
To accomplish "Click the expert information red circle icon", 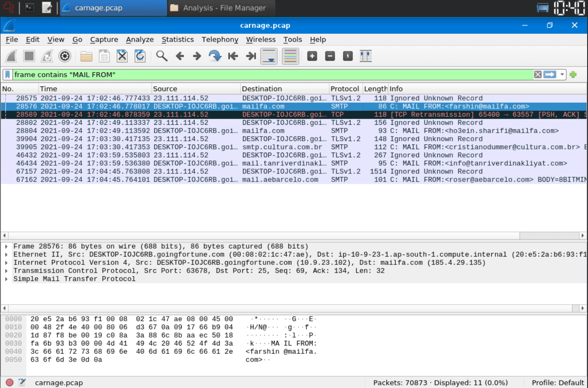I will [10, 383].
